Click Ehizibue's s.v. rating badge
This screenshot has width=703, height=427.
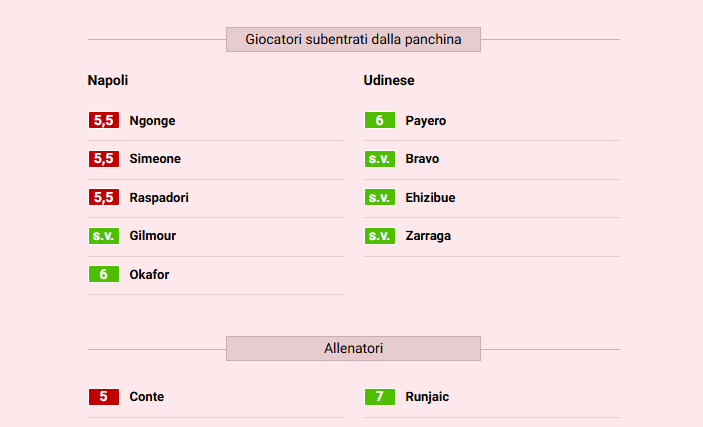click(x=380, y=198)
